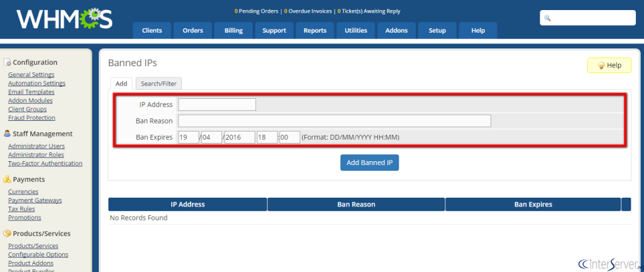
Task: Open the Clients menu tab
Action: click(x=152, y=30)
